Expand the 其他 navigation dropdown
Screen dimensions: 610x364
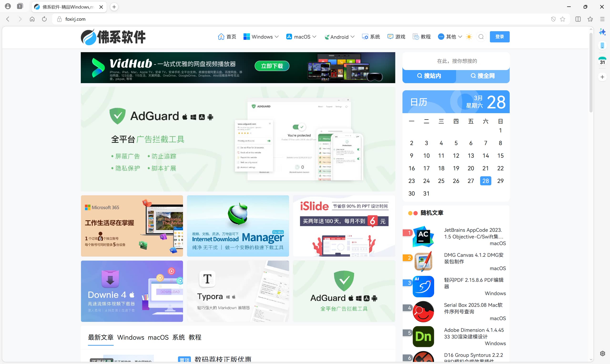(450, 37)
